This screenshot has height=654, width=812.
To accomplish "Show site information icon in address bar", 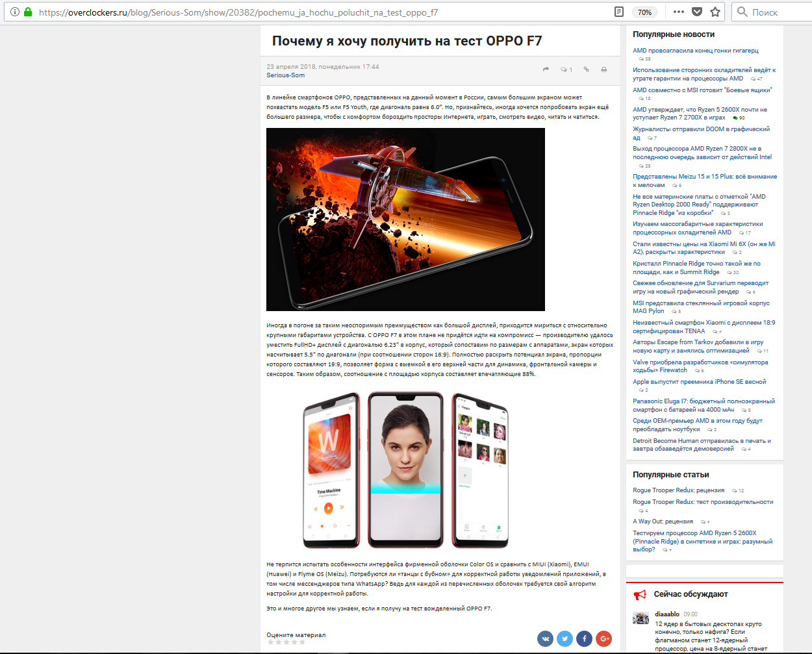I will (15, 12).
